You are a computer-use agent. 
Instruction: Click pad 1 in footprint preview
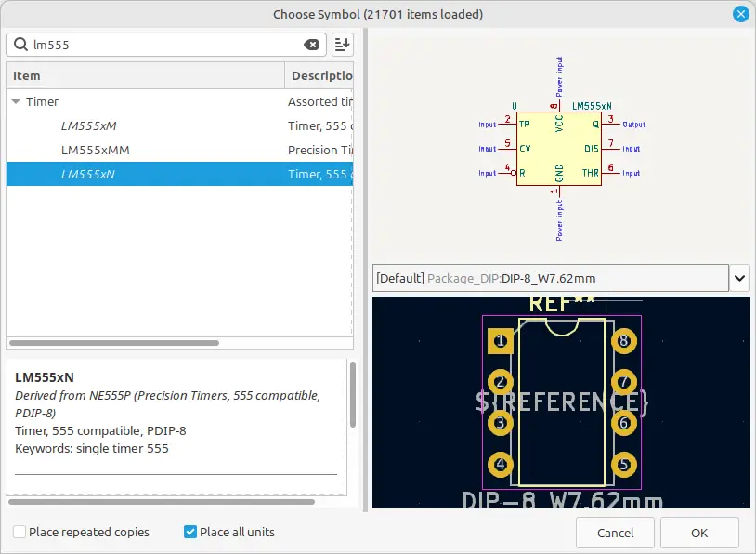pos(500,341)
